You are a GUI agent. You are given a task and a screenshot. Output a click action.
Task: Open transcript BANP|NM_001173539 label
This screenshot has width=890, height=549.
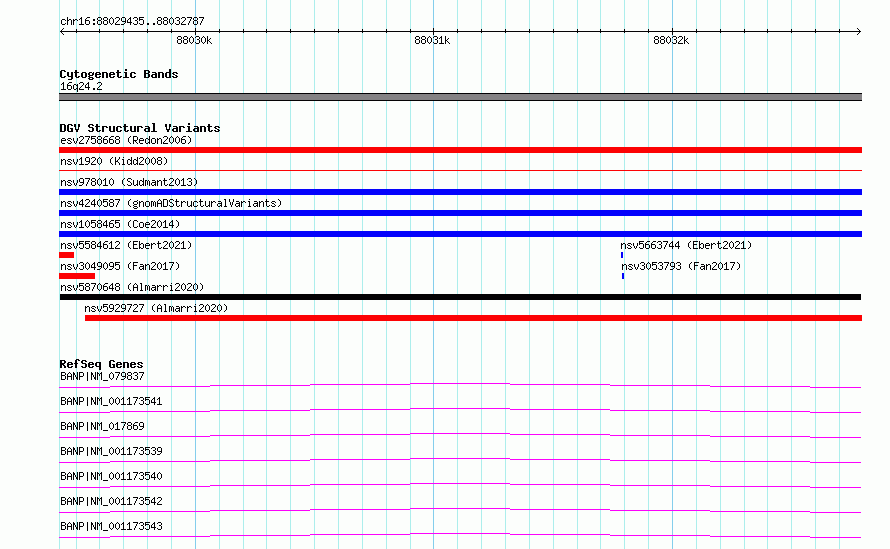pyautogui.click(x=111, y=451)
